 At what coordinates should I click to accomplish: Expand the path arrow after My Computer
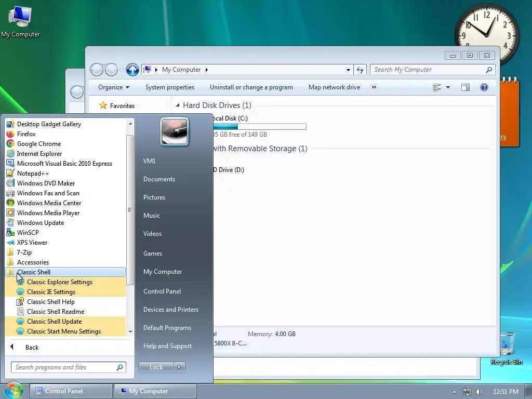click(x=206, y=70)
